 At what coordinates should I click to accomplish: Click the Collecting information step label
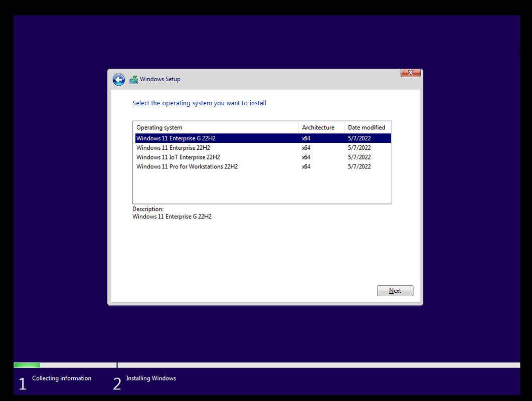(x=62, y=378)
